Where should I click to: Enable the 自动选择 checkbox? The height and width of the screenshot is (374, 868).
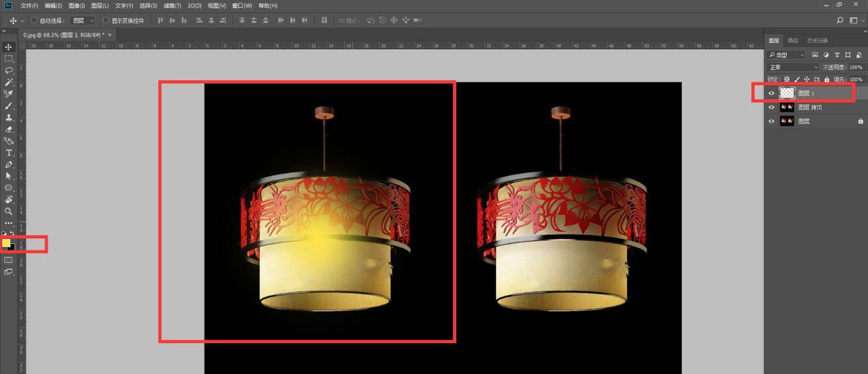[x=34, y=21]
